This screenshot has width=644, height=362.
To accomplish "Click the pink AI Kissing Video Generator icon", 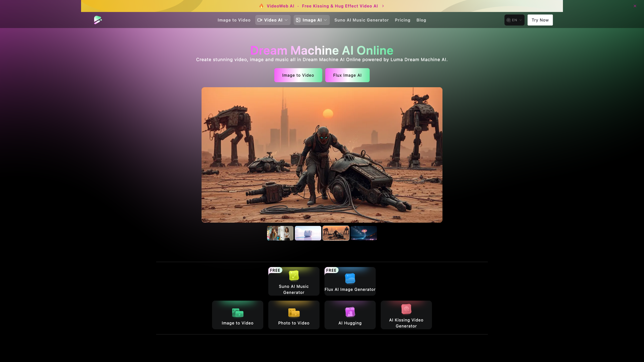I will coord(406,309).
